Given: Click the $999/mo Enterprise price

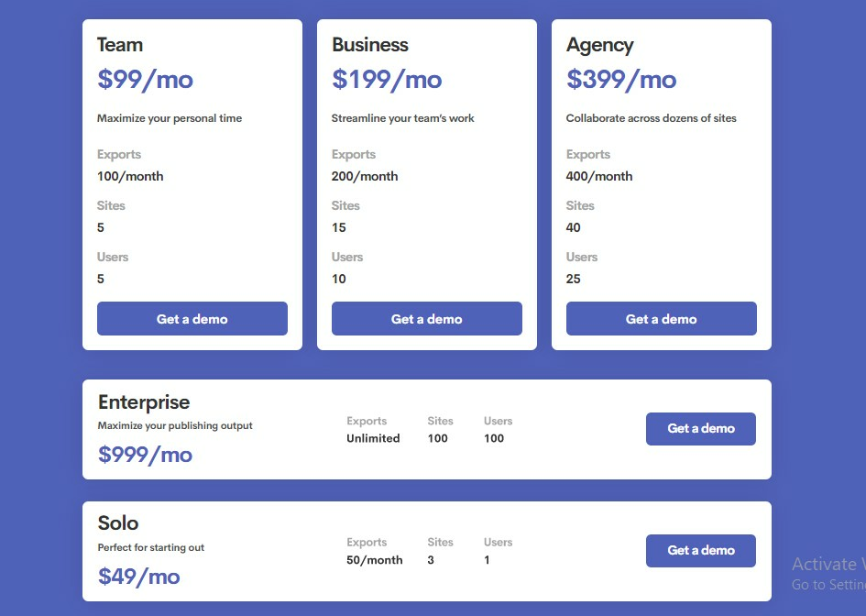Looking at the screenshot, I should pyautogui.click(x=145, y=454).
